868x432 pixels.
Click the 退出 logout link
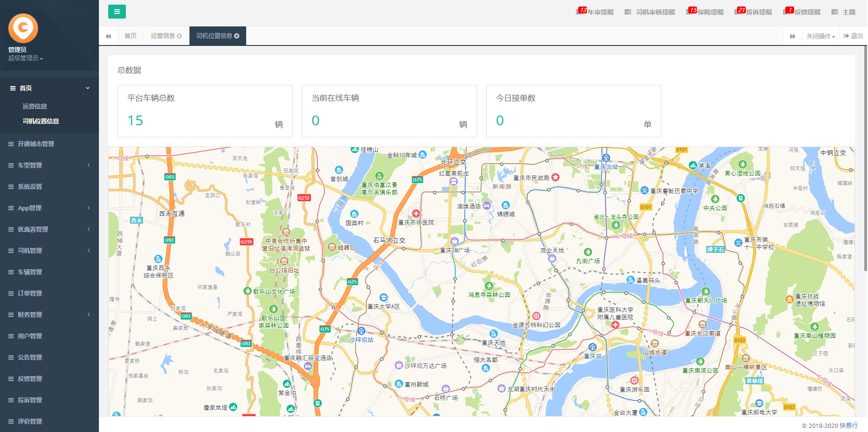pos(853,36)
